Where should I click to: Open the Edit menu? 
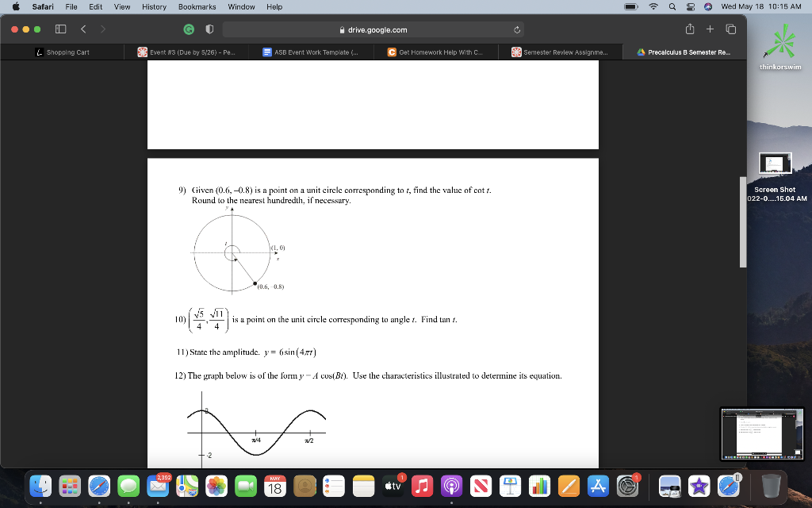(95, 6)
